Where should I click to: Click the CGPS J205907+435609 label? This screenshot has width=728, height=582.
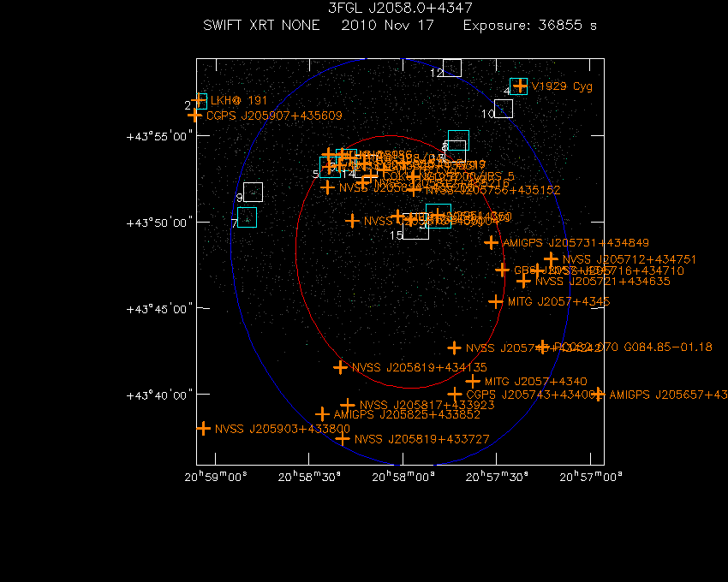[274, 116]
